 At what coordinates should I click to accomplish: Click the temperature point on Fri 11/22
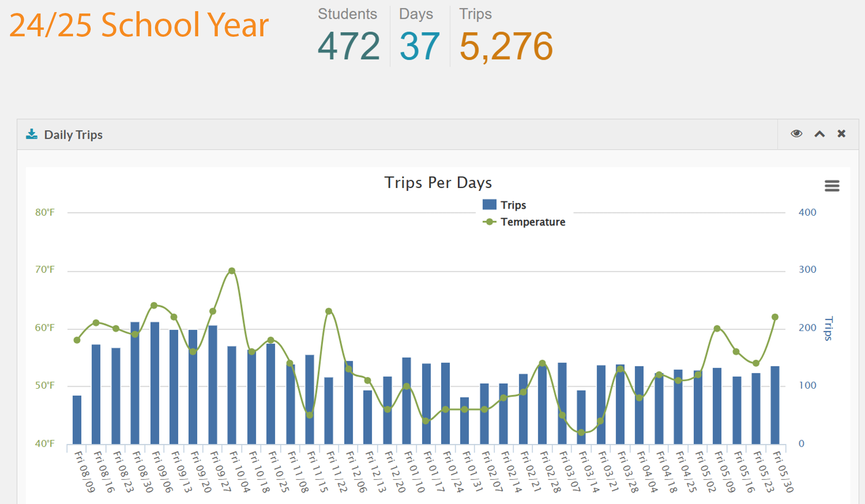tap(329, 311)
